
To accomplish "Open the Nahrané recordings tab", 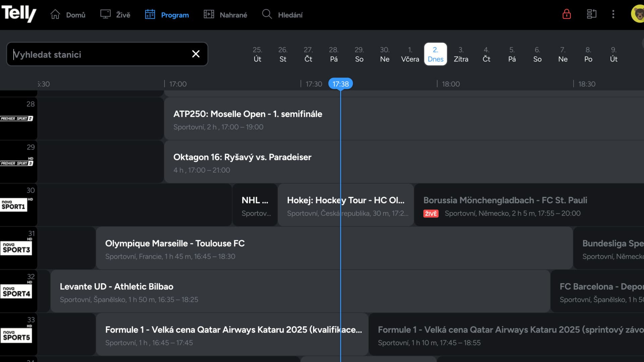I will point(225,15).
